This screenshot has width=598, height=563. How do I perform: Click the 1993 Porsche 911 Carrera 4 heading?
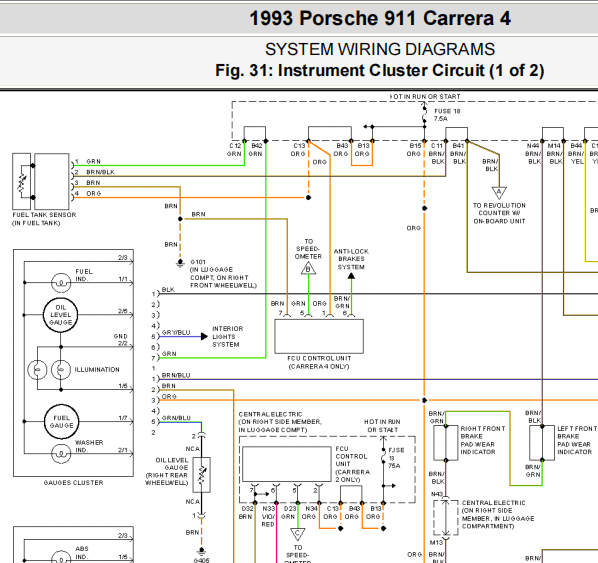click(x=380, y=18)
